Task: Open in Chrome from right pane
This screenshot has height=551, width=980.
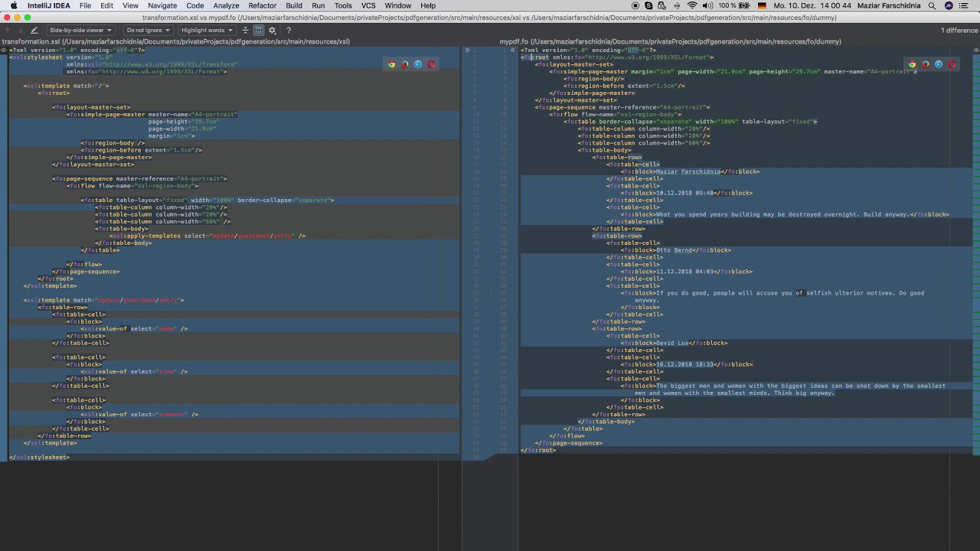Action: (x=912, y=64)
